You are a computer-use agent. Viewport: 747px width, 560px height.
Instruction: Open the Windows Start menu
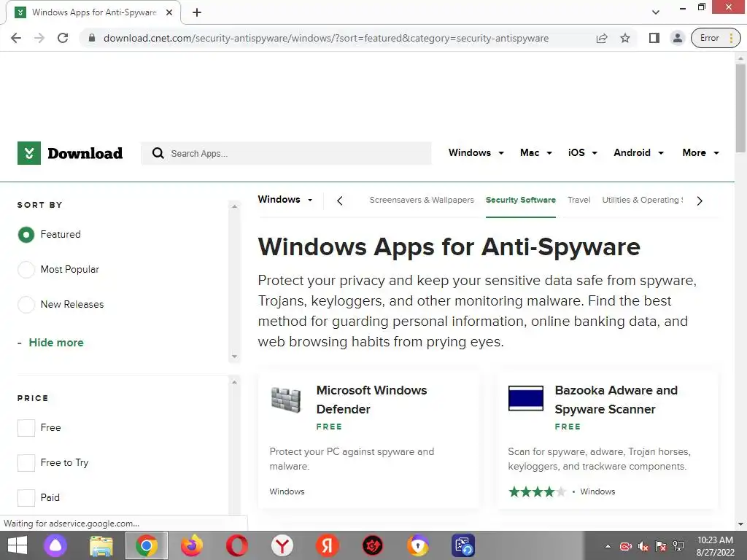18,545
